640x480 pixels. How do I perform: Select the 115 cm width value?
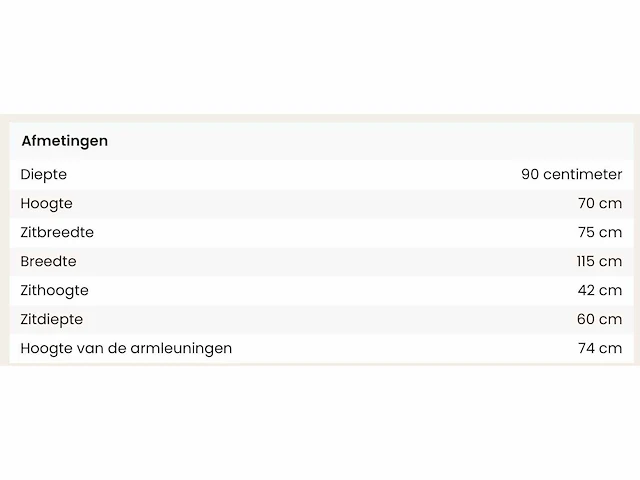pyautogui.click(x=598, y=261)
